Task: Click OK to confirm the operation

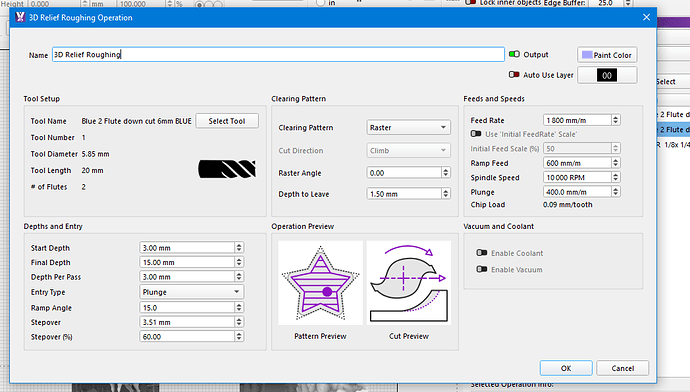Action: pos(566,368)
